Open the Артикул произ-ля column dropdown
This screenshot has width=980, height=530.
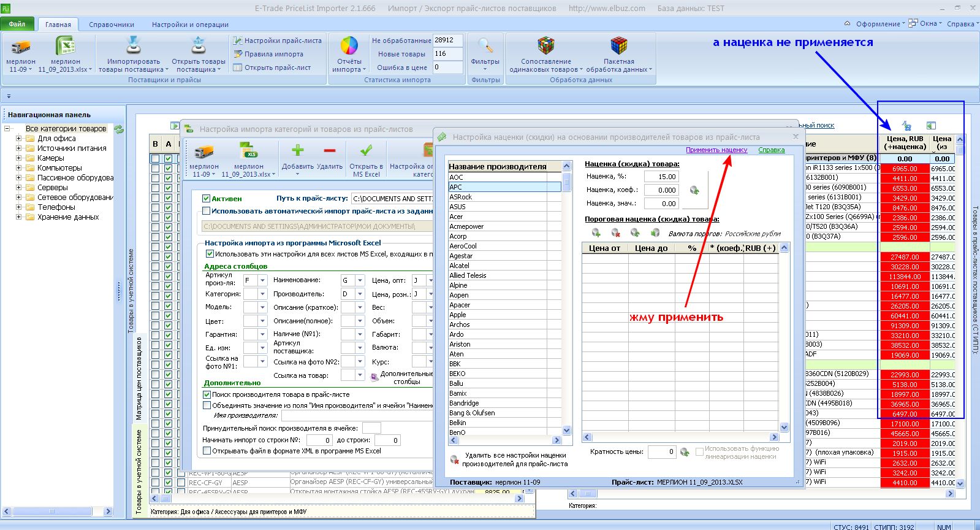pos(262,280)
